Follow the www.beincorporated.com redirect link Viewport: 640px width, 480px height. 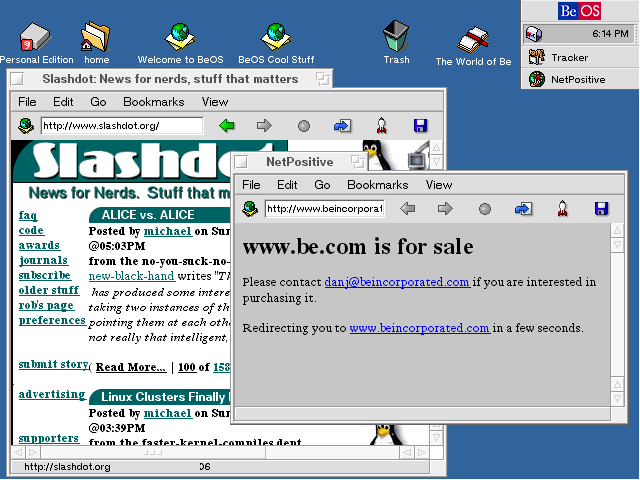pos(420,328)
